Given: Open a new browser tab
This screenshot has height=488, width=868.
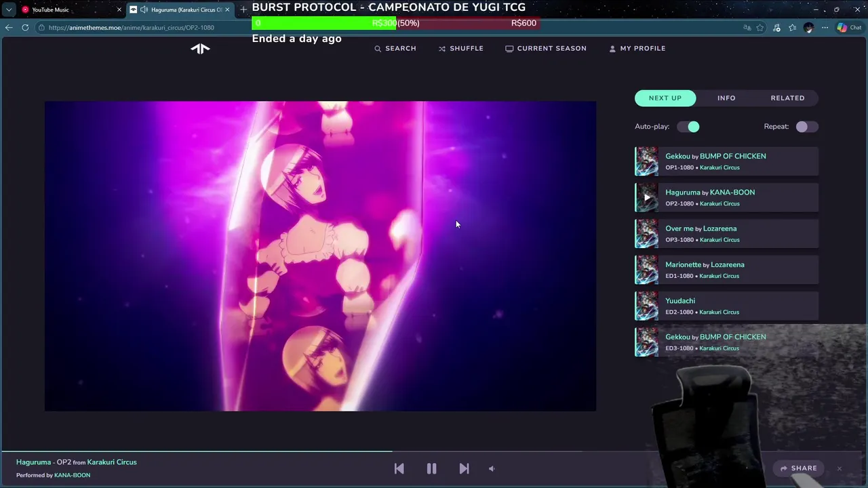Looking at the screenshot, I should [243, 9].
